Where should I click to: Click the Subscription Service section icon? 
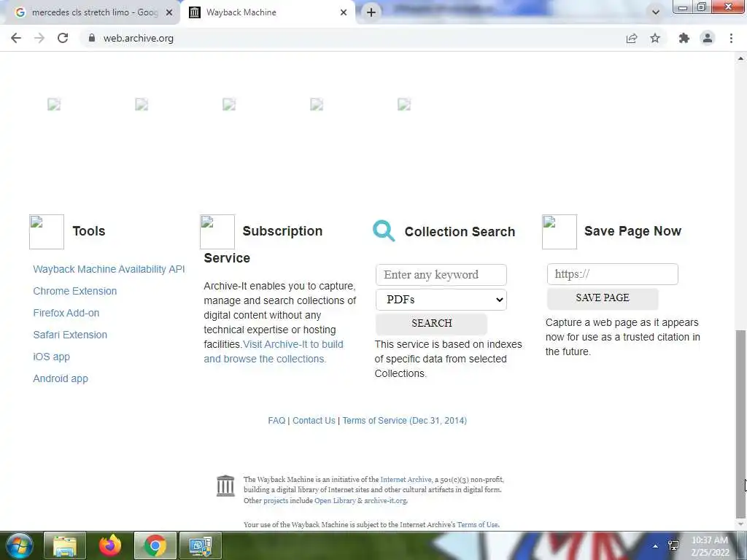coord(217,231)
